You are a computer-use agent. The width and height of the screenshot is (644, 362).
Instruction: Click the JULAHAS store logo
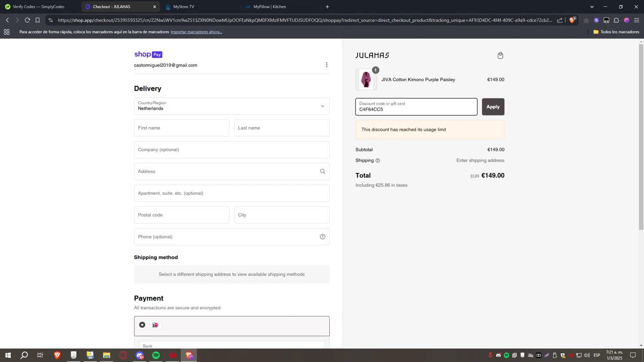[372, 55]
